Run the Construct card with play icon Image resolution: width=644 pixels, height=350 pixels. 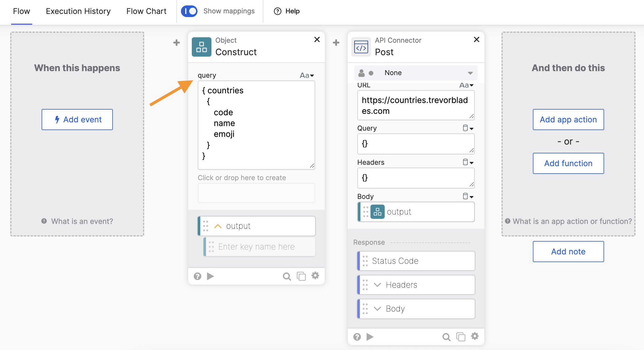point(210,276)
